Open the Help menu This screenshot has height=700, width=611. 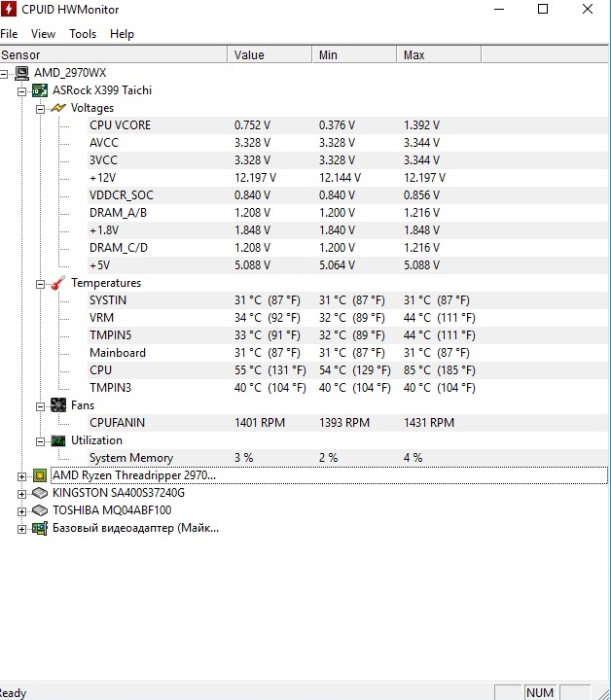(x=122, y=34)
